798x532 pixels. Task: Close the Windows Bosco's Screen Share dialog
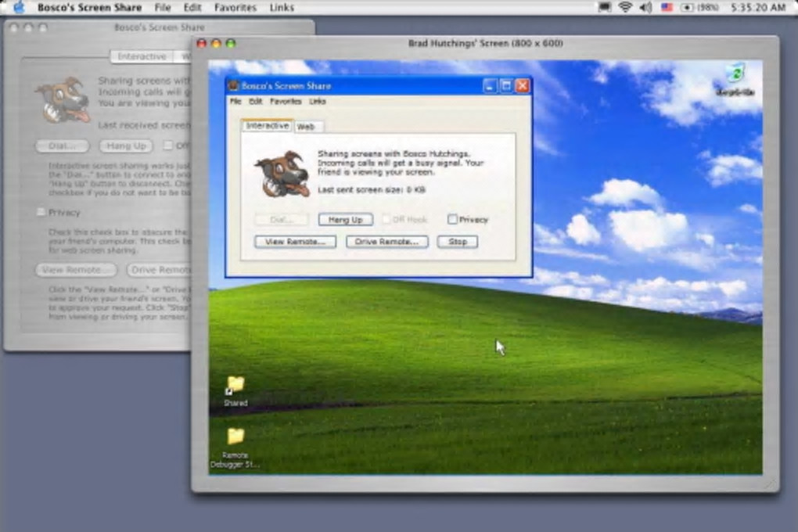click(522, 85)
